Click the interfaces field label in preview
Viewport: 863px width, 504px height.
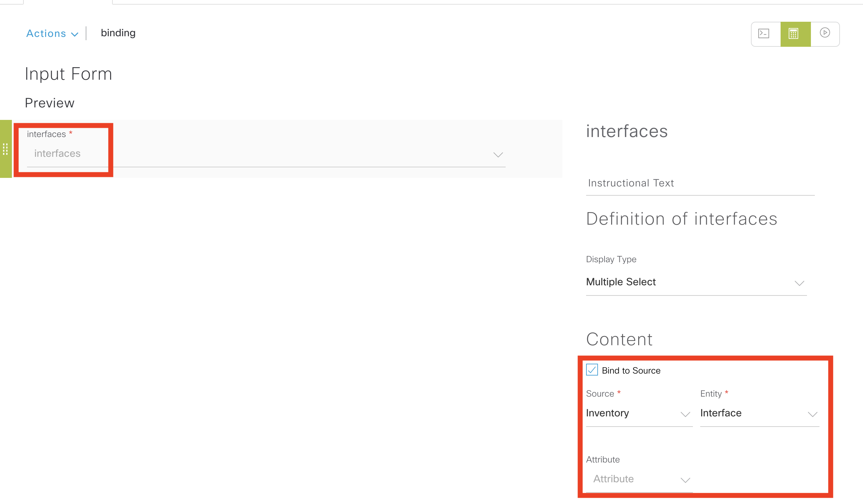[x=46, y=134]
